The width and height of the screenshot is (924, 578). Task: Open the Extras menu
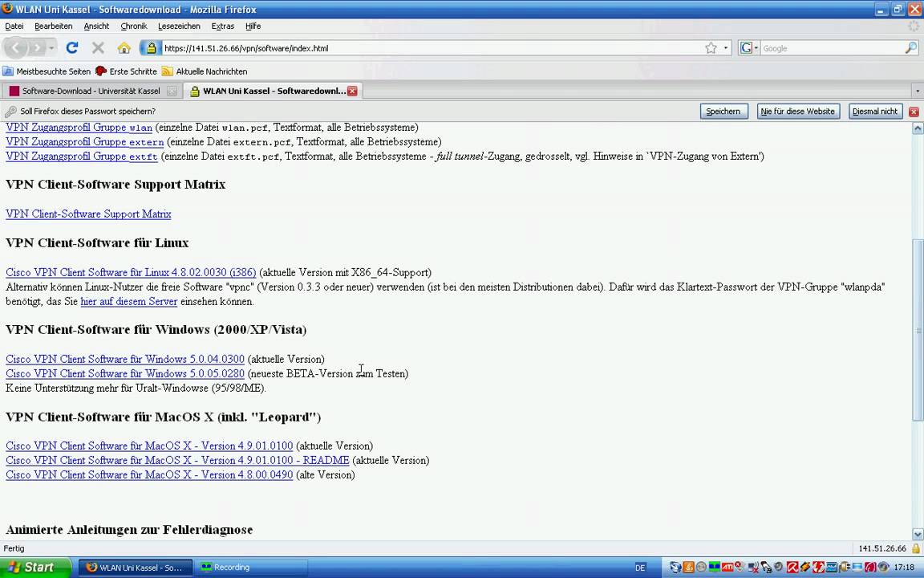[223, 26]
